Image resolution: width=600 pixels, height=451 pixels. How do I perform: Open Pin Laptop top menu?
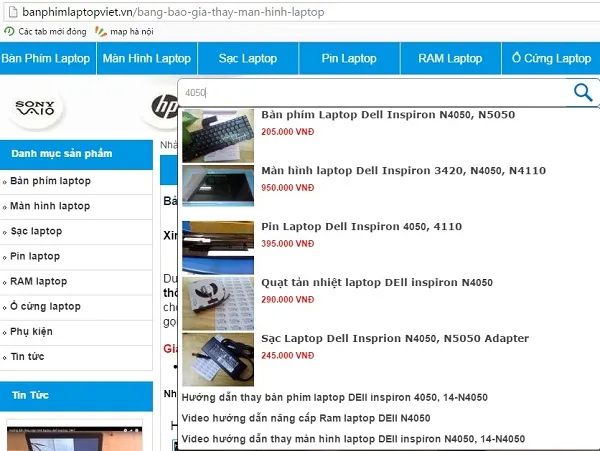click(349, 59)
